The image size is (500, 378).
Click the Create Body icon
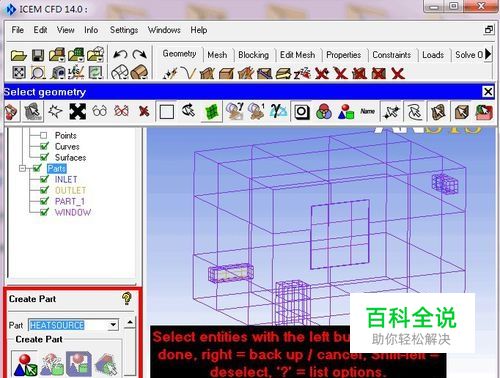click(226, 73)
